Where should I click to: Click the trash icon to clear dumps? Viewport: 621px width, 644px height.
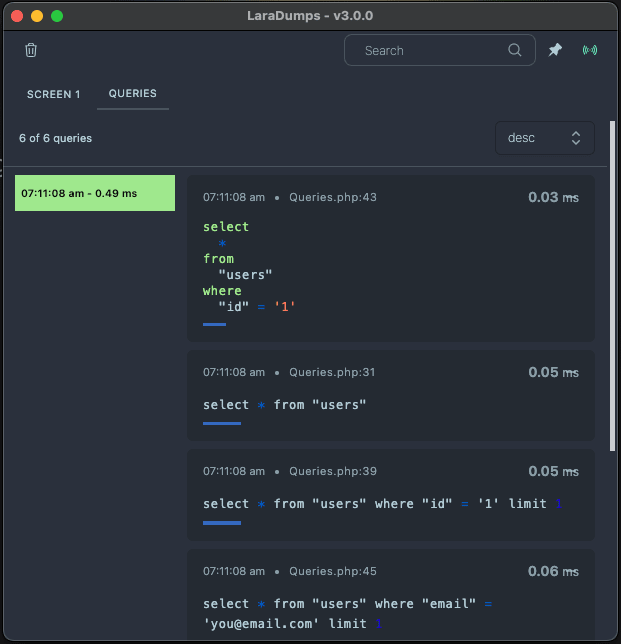(31, 50)
